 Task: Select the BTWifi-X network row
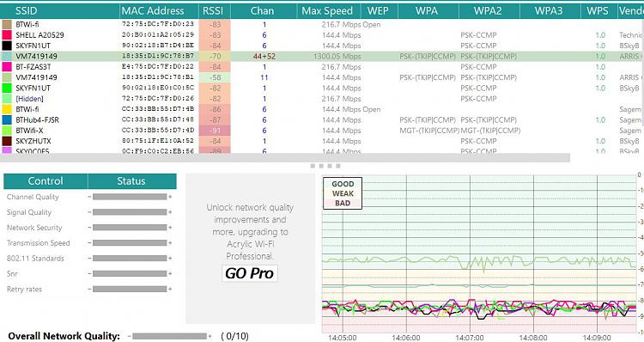point(322,131)
